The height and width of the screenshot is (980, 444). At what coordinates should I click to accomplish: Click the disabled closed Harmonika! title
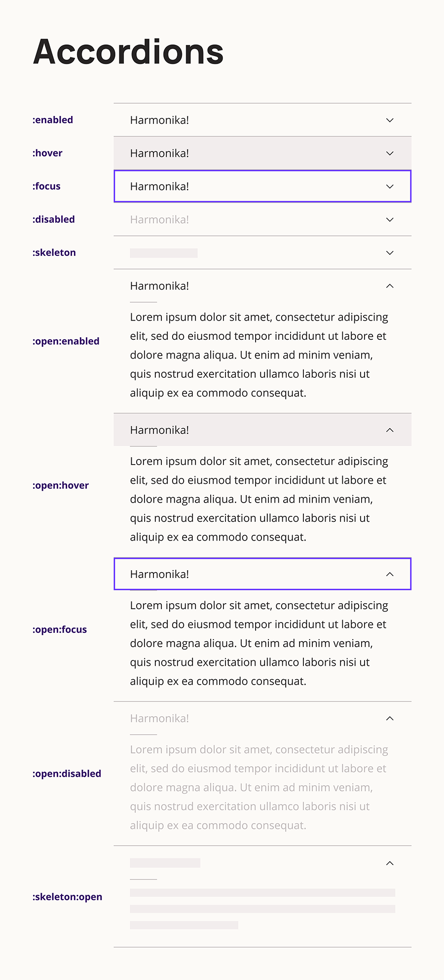click(x=159, y=219)
